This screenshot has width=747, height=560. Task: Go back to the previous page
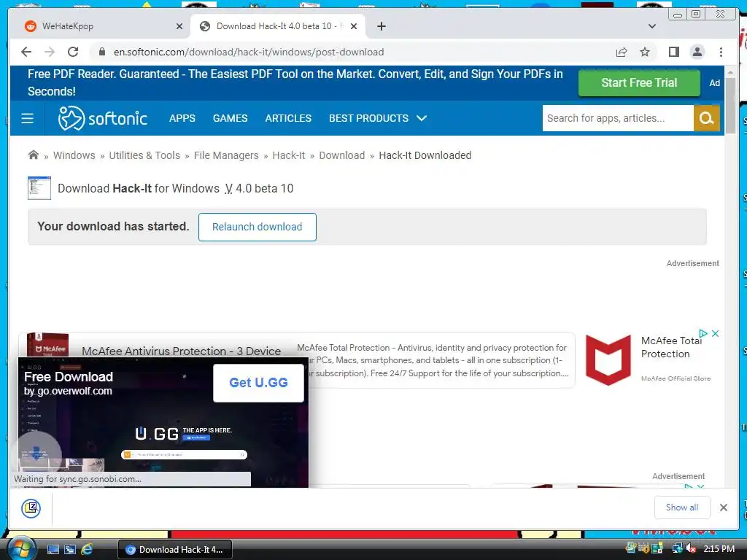(x=26, y=52)
